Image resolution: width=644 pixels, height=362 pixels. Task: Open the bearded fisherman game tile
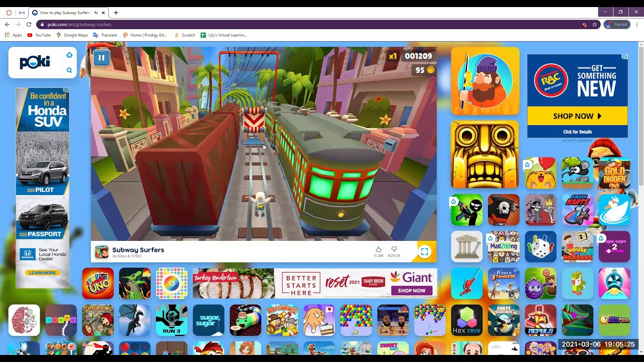(x=485, y=81)
